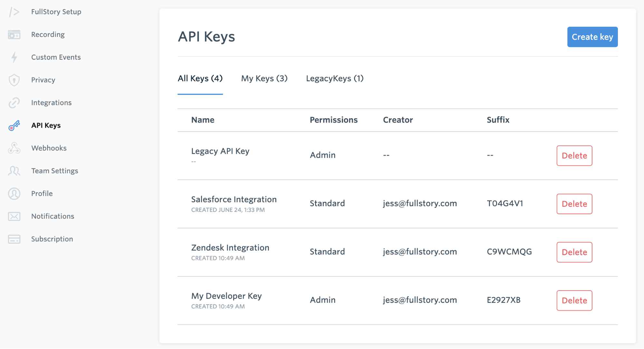
Task: Open the LegacyKeys (1) tab
Action: pyautogui.click(x=334, y=78)
